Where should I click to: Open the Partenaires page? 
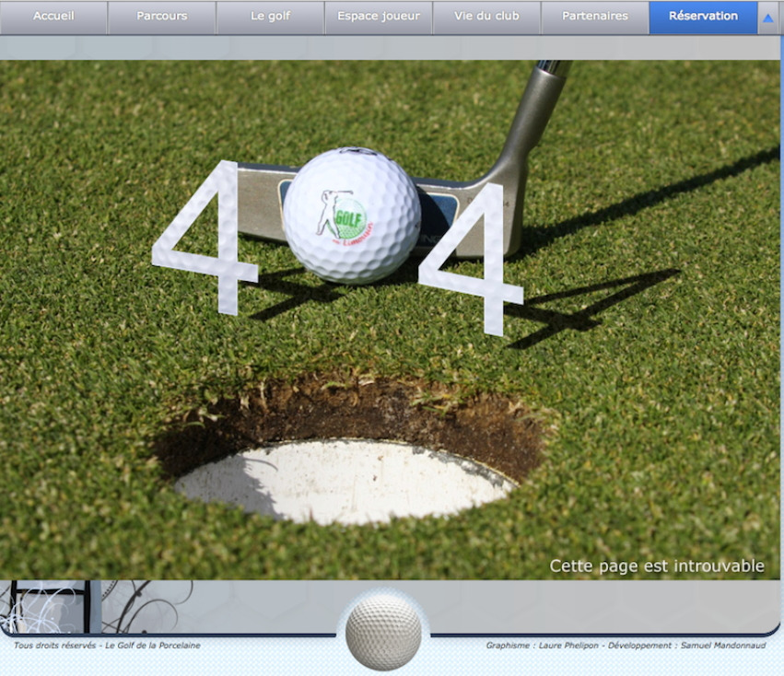(x=595, y=17)
